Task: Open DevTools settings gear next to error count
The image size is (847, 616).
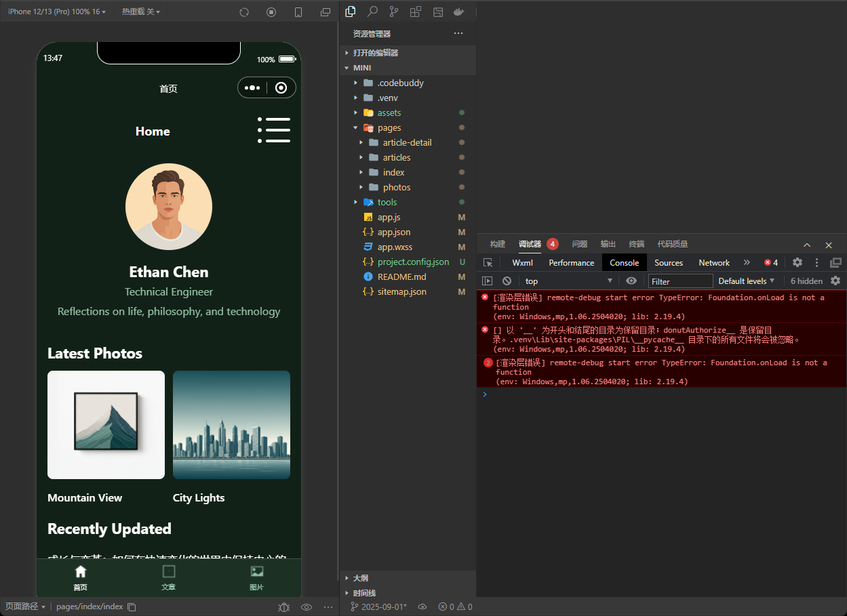Action: point(797,262)
